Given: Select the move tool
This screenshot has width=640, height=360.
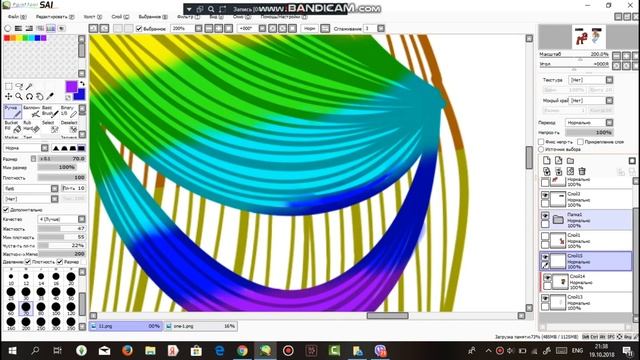Looking at the screenshot, I should 9,97.
